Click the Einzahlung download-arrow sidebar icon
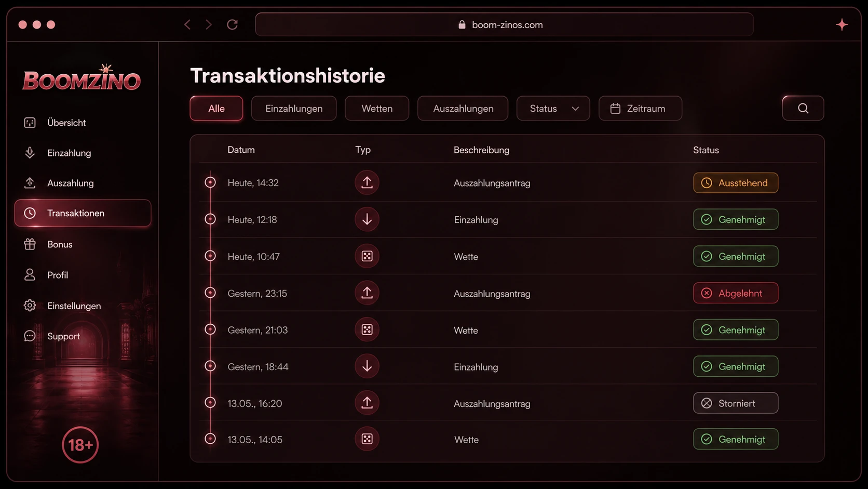The height and width of the screenshot is (489, 868). 30,153
